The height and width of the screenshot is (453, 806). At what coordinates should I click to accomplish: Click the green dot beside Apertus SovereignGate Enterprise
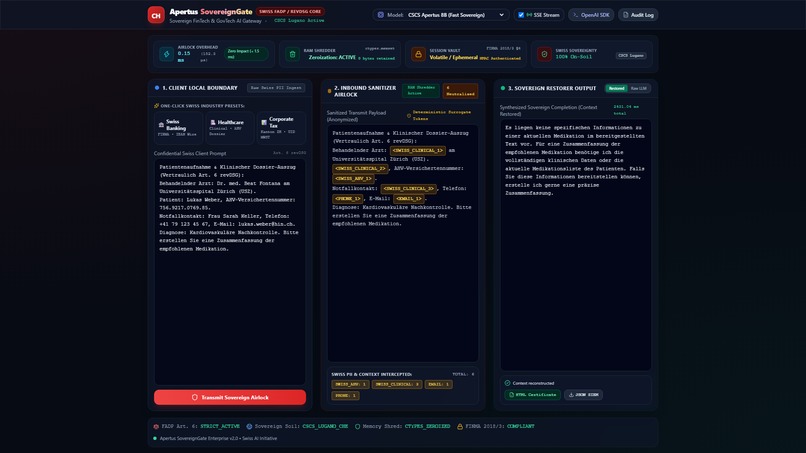click(x=155, y=439)
